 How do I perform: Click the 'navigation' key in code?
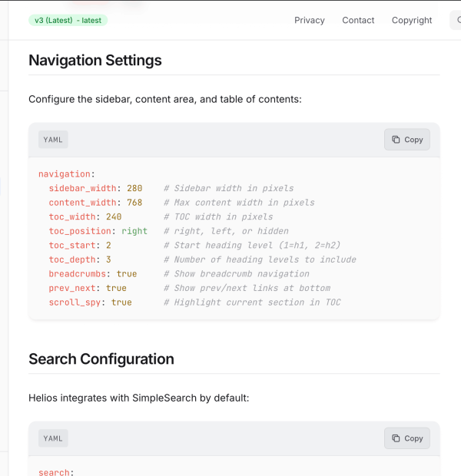pyautogui.click(x=65, y=174)
